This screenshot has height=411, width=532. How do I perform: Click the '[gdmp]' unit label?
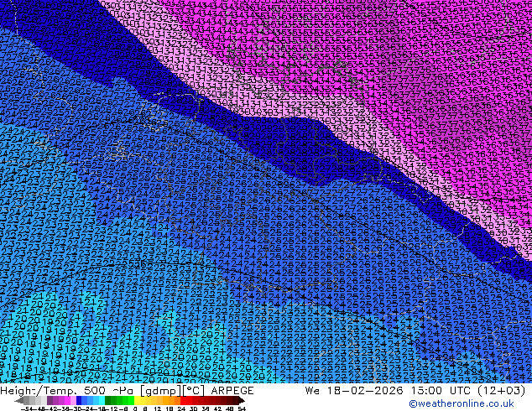click(x=161, y=391)
